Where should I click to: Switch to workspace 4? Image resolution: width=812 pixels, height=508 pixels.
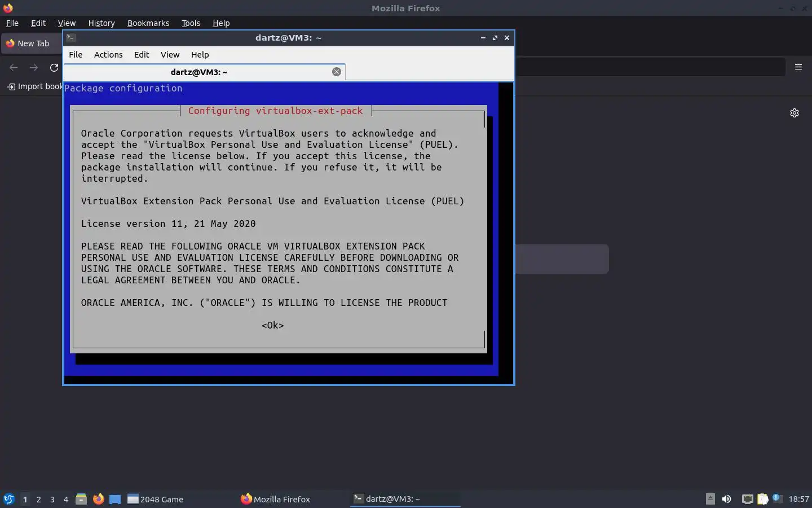click(x=66, y=499)
